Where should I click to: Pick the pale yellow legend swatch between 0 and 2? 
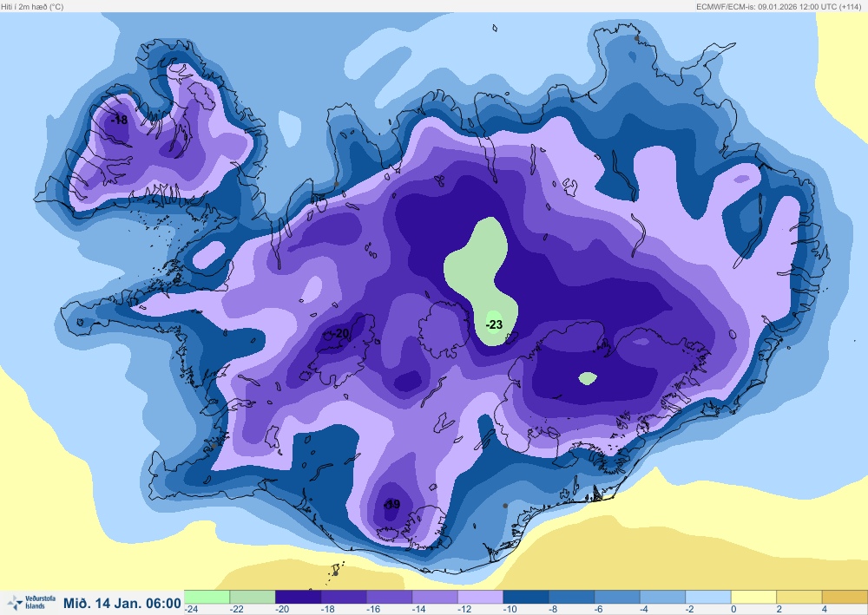click(x=754, y=597)
